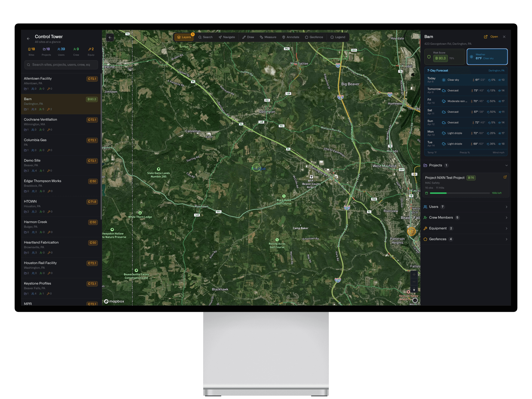532x399 pixels.
Task: Click the Beaver County Airport marker
Action: tap(311, 177)
